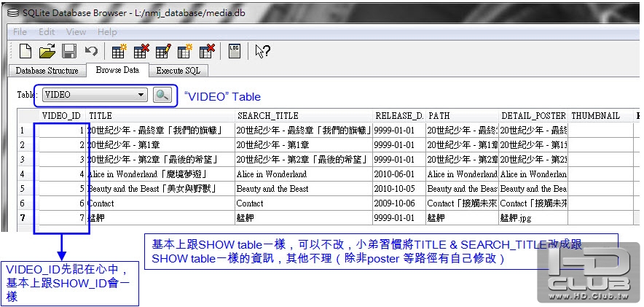The height and width of the screenshot is (307, 644).
Task: Select DETAIL_POSTER cell '艋舺.jpg'
Action: (533, 217)
